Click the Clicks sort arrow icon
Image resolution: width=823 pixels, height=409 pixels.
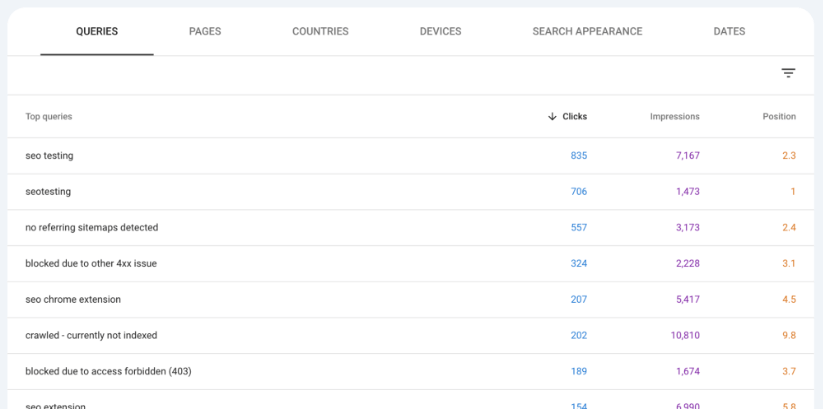click(x=552, y=116)
